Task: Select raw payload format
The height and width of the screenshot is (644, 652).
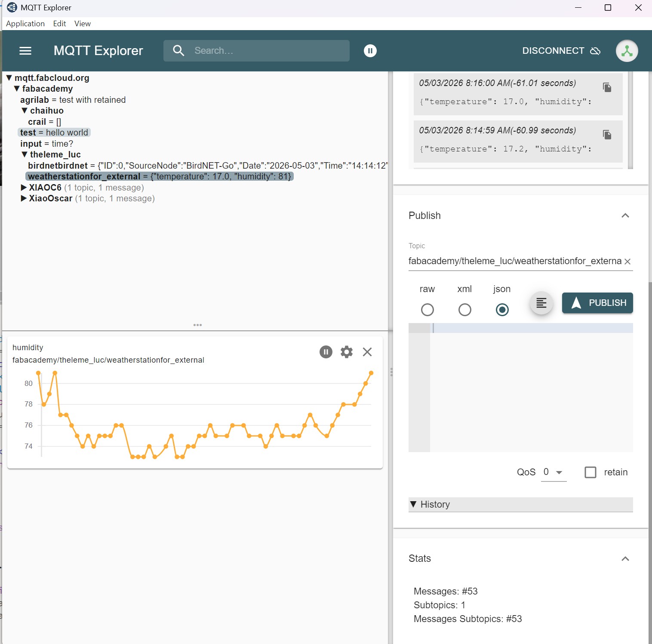Action: tap(427, 310)
